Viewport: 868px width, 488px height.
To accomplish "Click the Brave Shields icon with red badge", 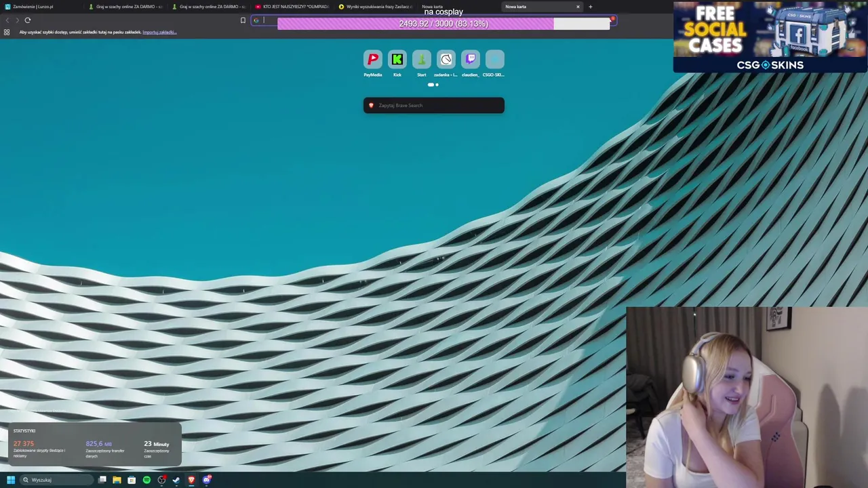I will (612, 20).
